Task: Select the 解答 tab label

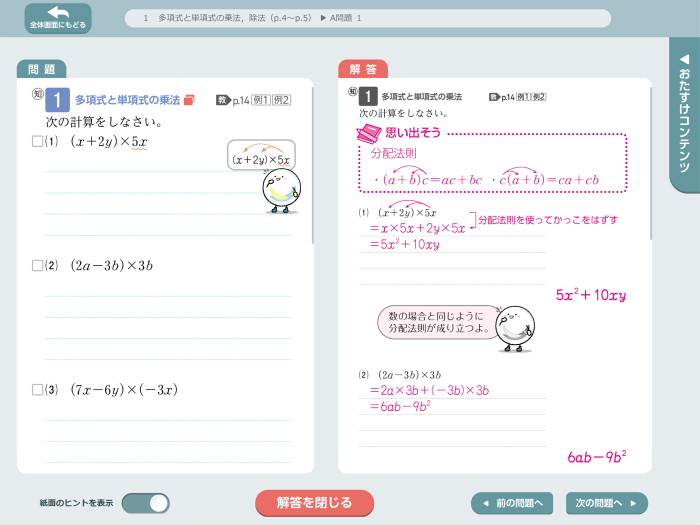Action: coord(363,69)
